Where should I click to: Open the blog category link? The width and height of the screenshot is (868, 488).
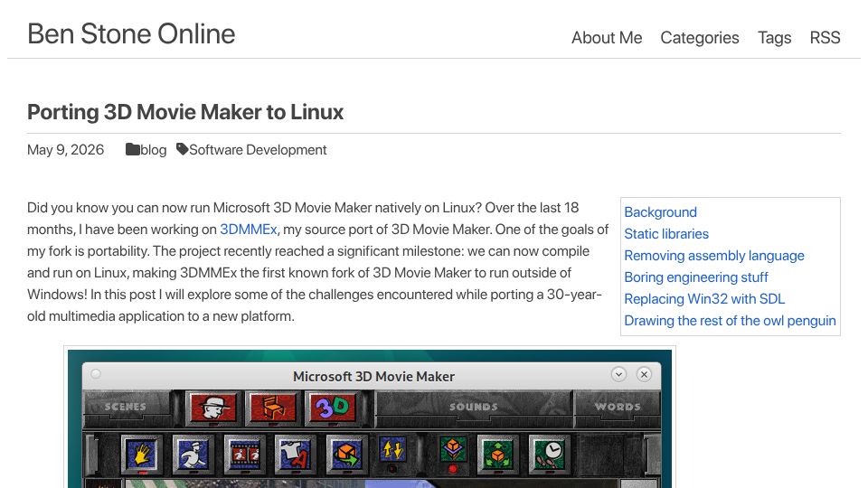[x=154, y=150]
